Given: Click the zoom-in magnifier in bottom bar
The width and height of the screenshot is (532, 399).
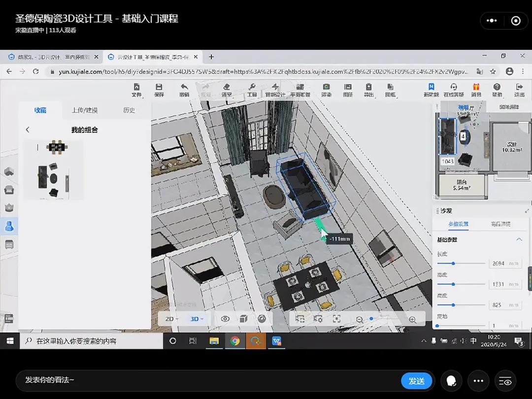Looking at the screenshot, I should click(412, 319).
